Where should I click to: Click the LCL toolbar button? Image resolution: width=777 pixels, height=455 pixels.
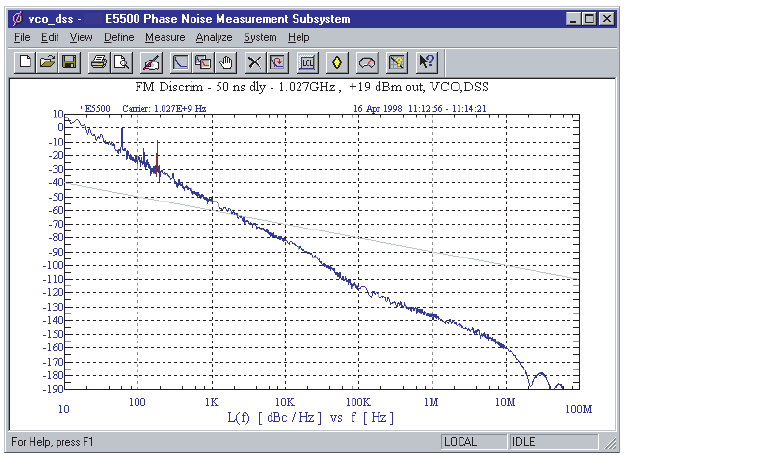308,62
